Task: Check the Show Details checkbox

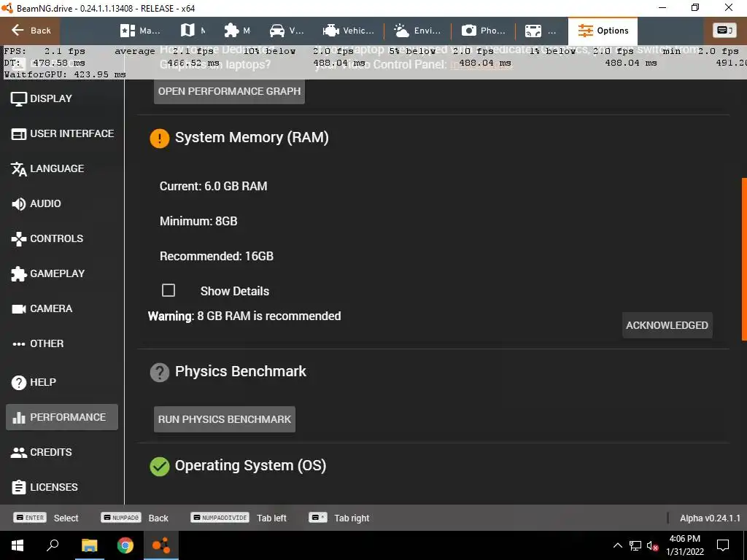Action: (x=169, y=290)
